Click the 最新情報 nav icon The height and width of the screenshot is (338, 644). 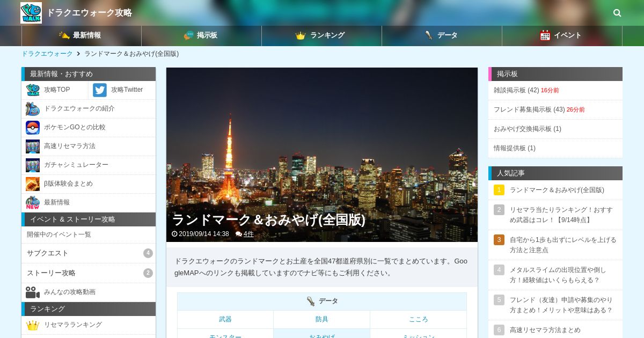click(x=64, y=35)
